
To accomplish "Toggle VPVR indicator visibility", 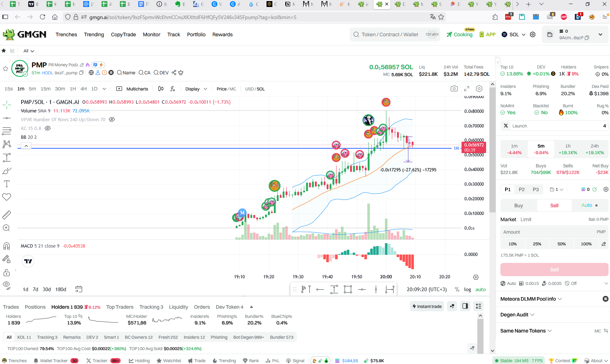I will [112, 119].
